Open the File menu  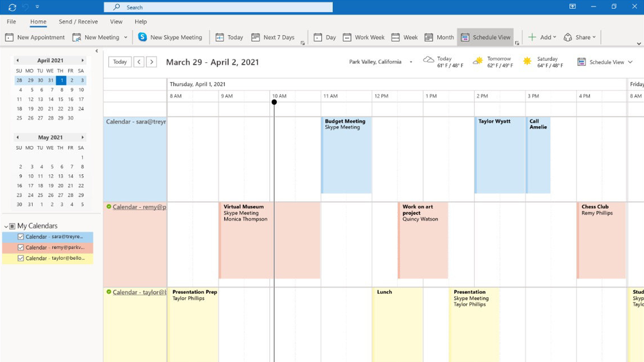[x=11, y=22]
